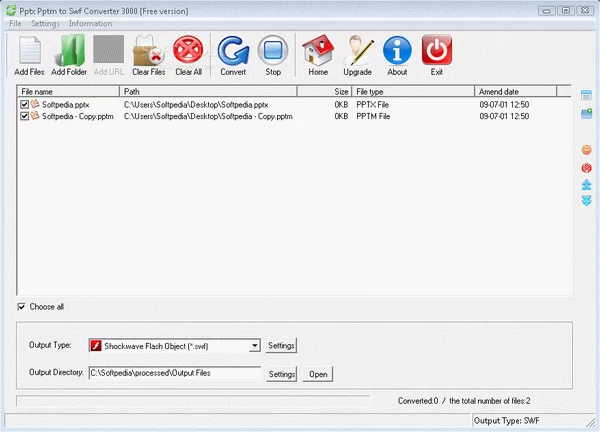Click the red clear-all icon in right sidebar
Screen dimensions: 600x432
[x=586, y=168]
